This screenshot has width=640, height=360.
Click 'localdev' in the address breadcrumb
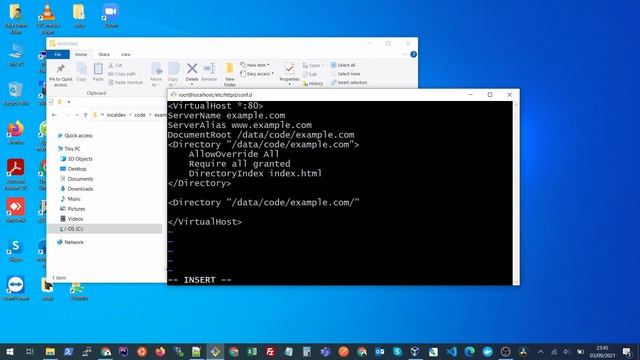(116, 115)
